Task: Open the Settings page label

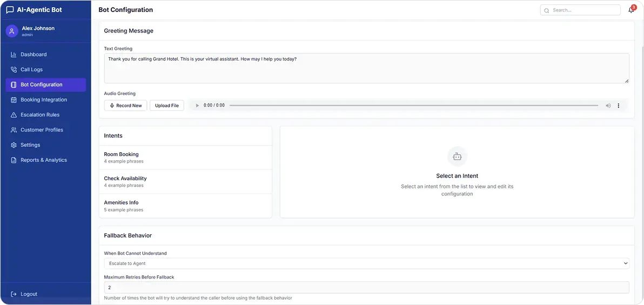Action: click(30, 145)
